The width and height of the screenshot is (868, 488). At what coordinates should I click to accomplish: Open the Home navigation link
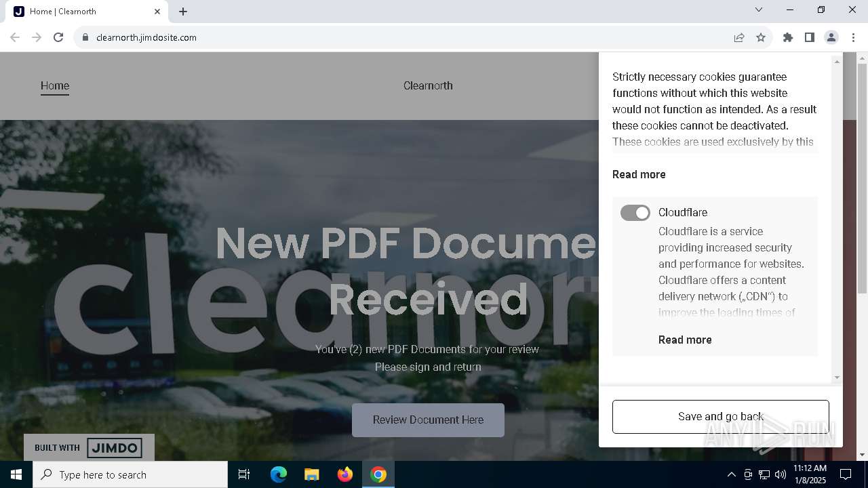(x=55, y=85)
